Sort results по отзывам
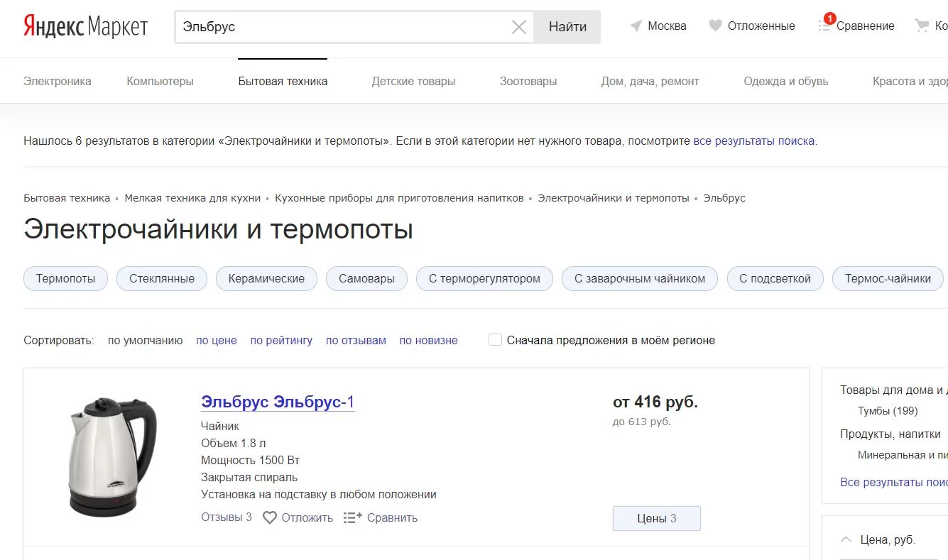 coord(356,340)
